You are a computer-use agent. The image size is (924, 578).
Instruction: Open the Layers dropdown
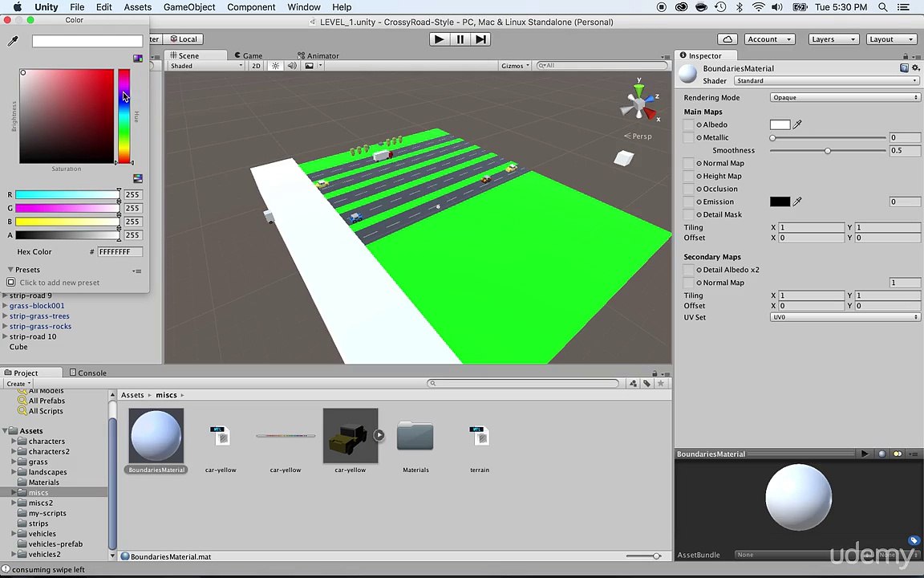[834, 39]
